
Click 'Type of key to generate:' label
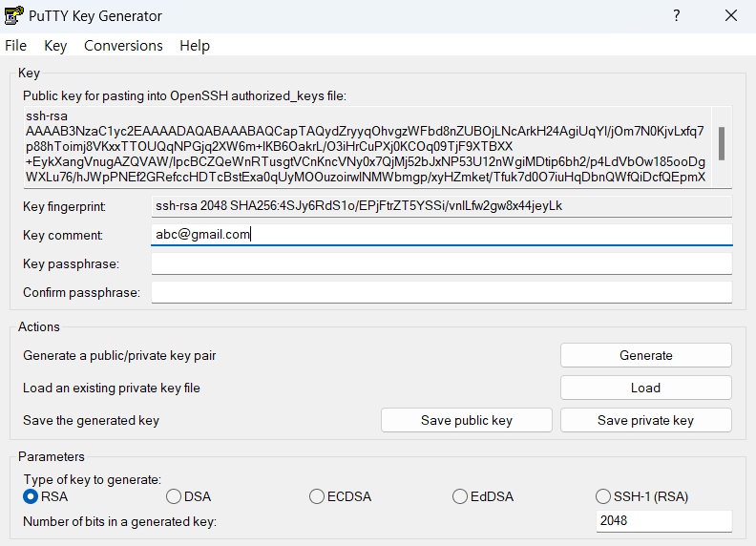tap(92, 479)
